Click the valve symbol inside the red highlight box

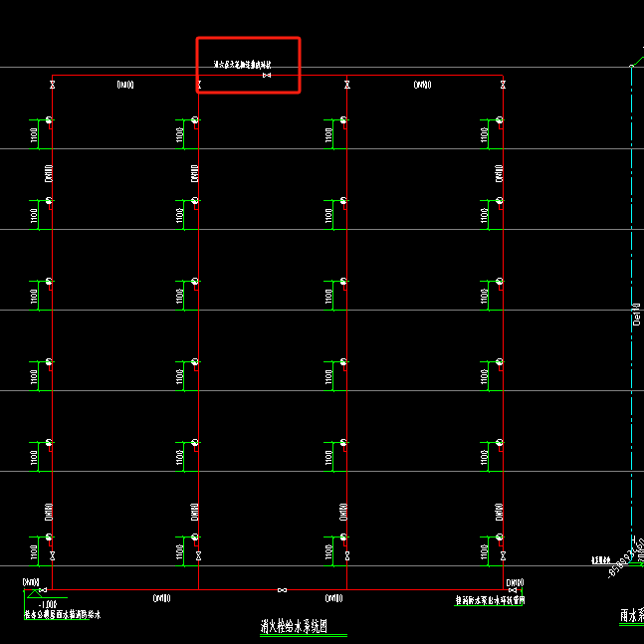tap(267, 76)
